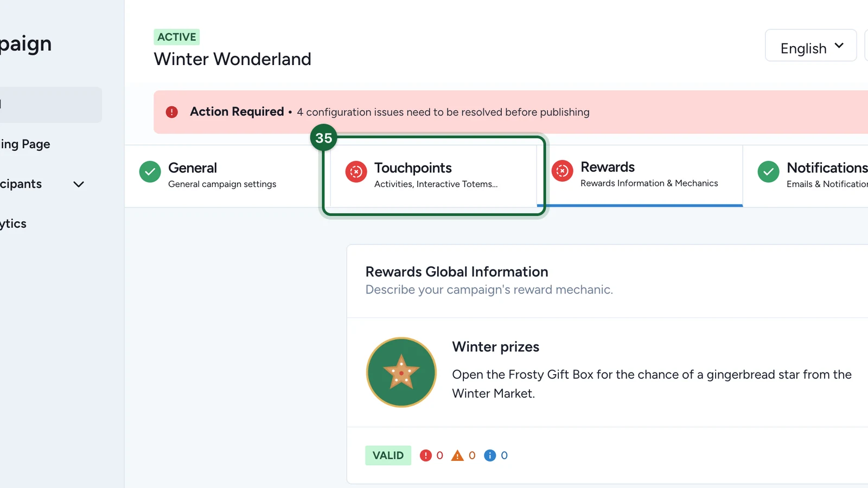Click the VALID status badge
The image size is (868, 488).
388,455
